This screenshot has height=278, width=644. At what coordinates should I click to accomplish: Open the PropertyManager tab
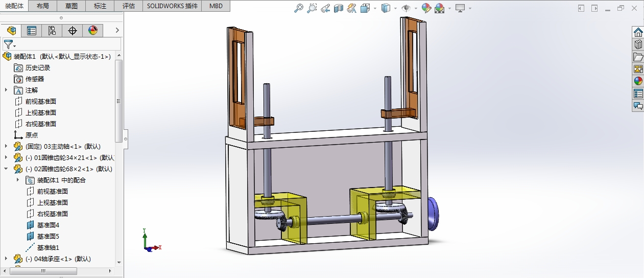point(32,31)
